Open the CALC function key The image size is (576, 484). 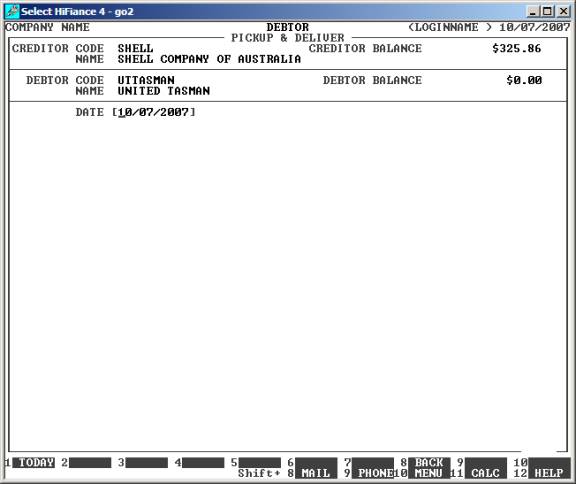point(486,473)
